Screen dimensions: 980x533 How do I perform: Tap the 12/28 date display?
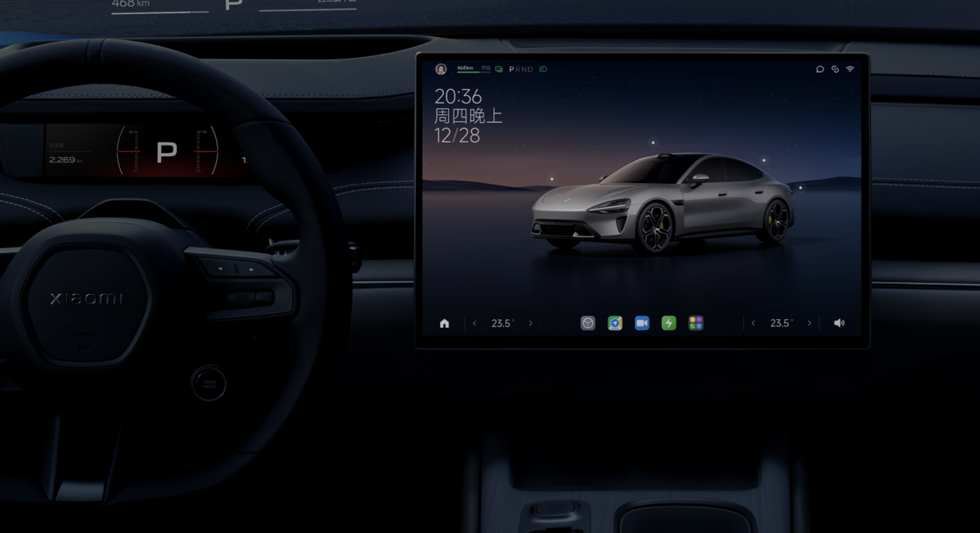(457, 136)
